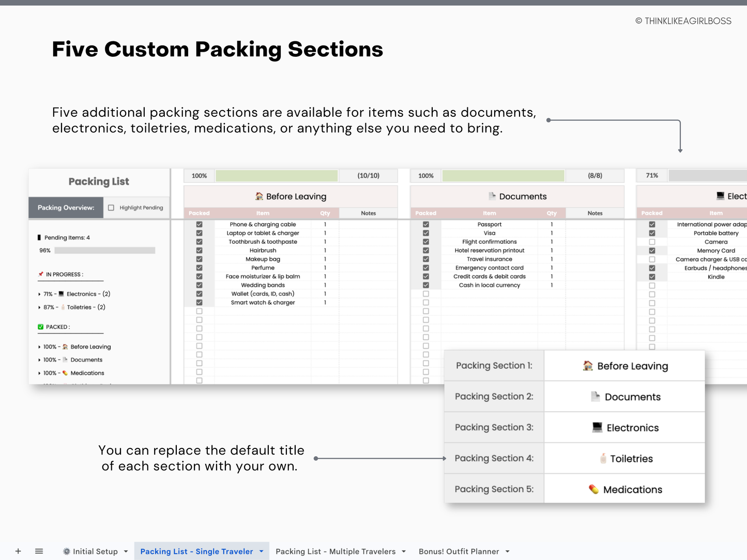Edit Packing Section 3 Electronics title field
The height and width of the screenshot is (560, 747).
tap(624, 428)
